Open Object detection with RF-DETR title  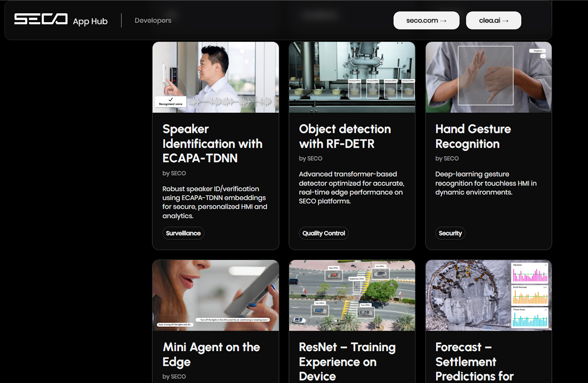[x=345, y=136]
